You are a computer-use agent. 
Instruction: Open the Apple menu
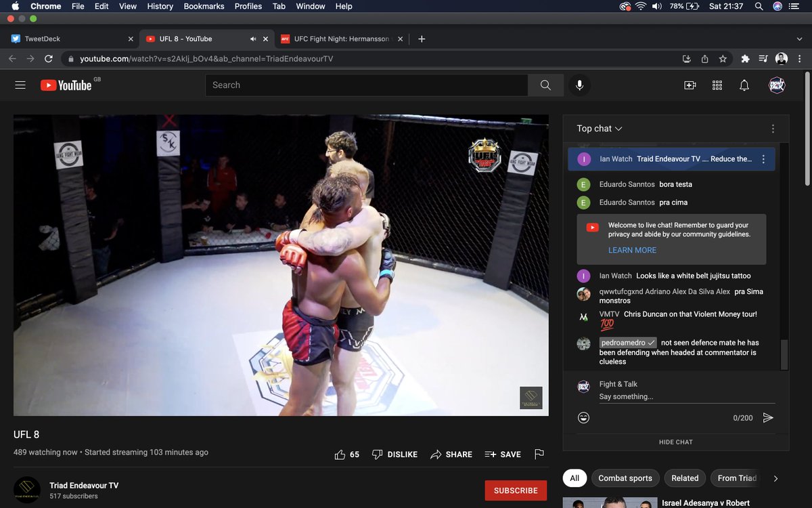[x=16, y=6]
